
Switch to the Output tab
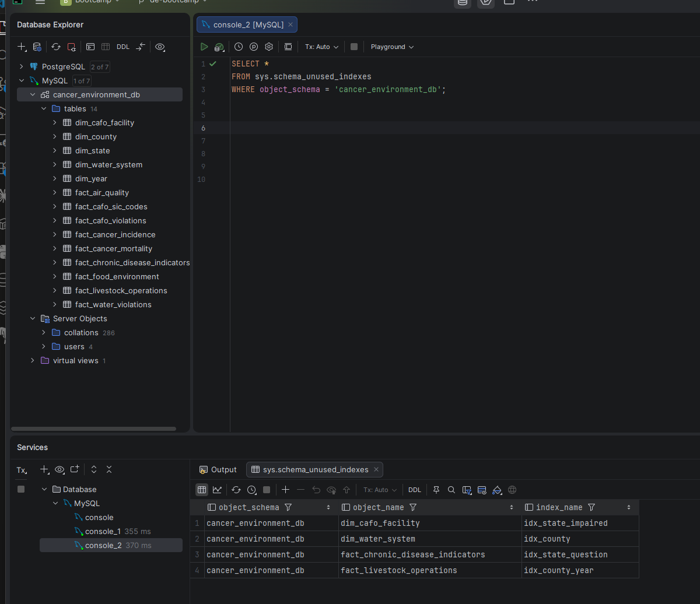click(x=218, y=469)
